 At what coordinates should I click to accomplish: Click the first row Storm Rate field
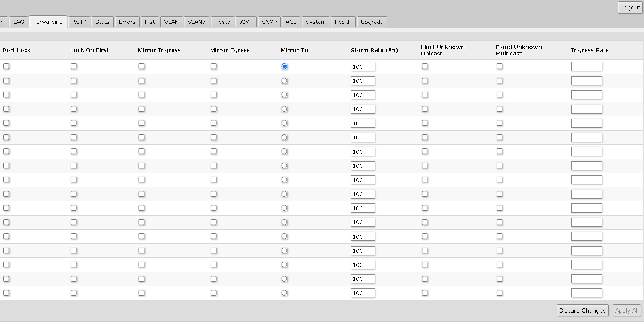coord(363,67)
